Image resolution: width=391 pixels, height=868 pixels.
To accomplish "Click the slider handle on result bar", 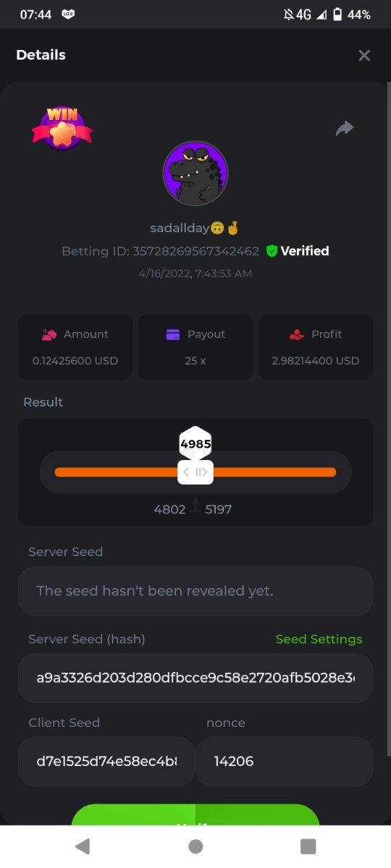I will (195, 472).
